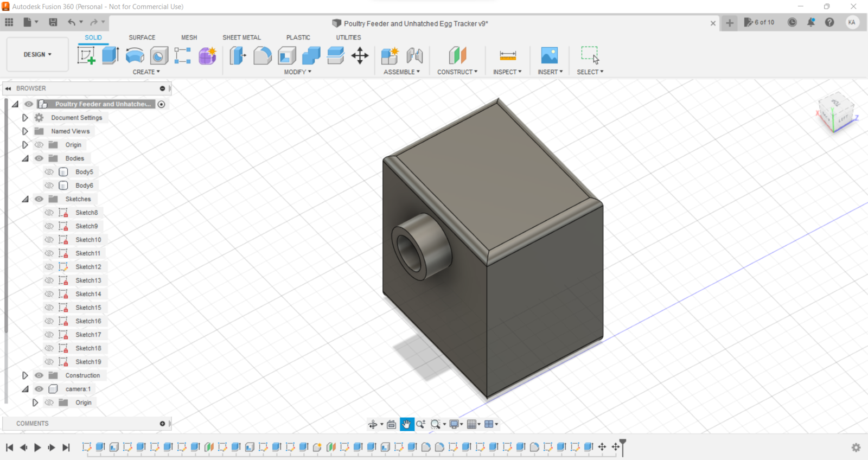Open the SHEET METAL tab
Image resolution: width=868 pixels, height=460 pixels.
[x=241, y=37]
